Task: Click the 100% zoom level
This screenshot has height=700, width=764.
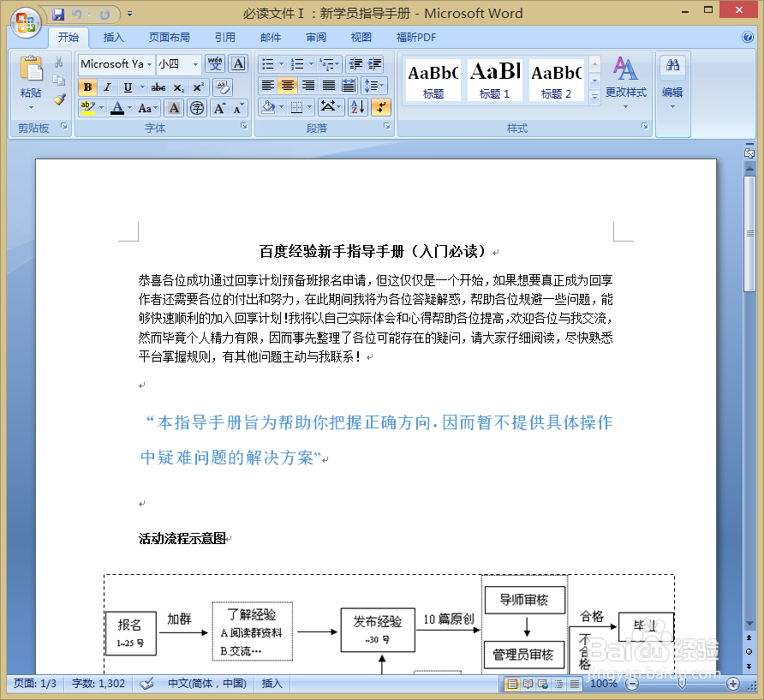Action: coord(604,684)
